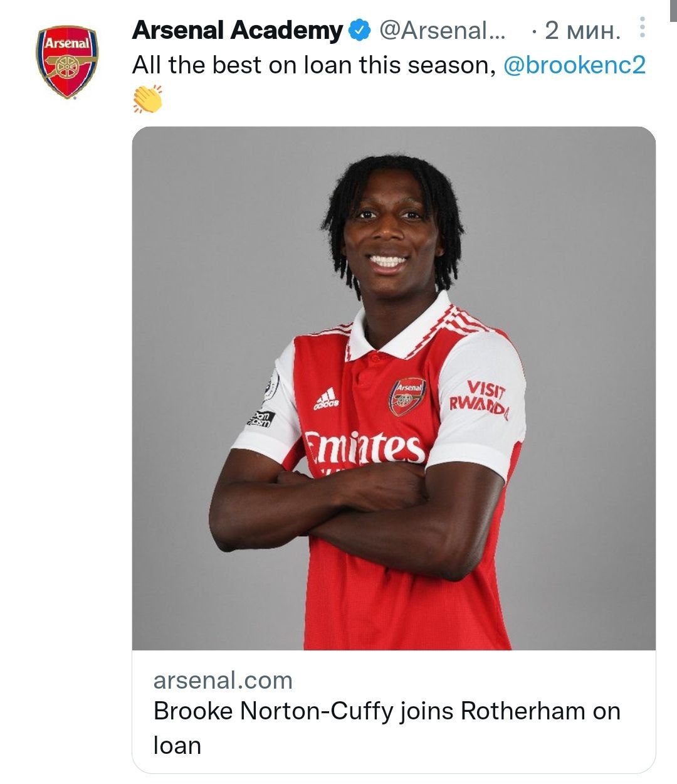Click the clapping hands emoji
Screen dimensions: 677x784
point(148,99)
